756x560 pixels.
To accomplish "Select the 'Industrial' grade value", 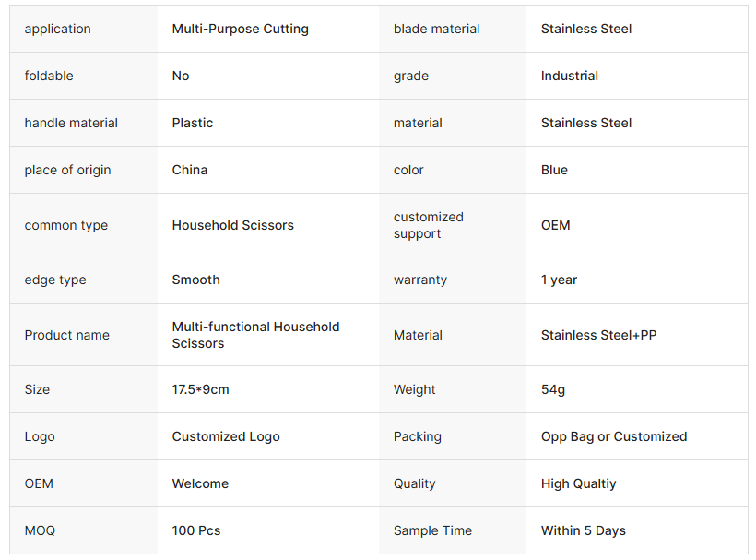I will [569, 76].
